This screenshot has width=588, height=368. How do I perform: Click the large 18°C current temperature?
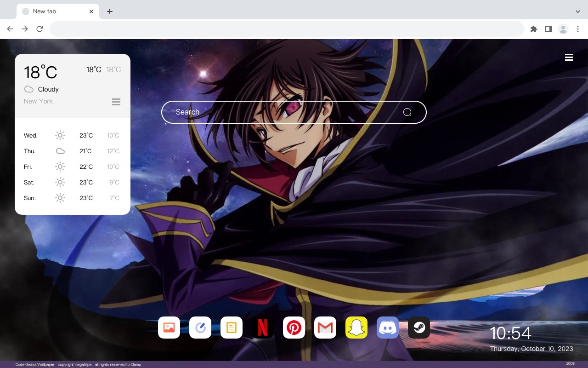pos(40,72)
